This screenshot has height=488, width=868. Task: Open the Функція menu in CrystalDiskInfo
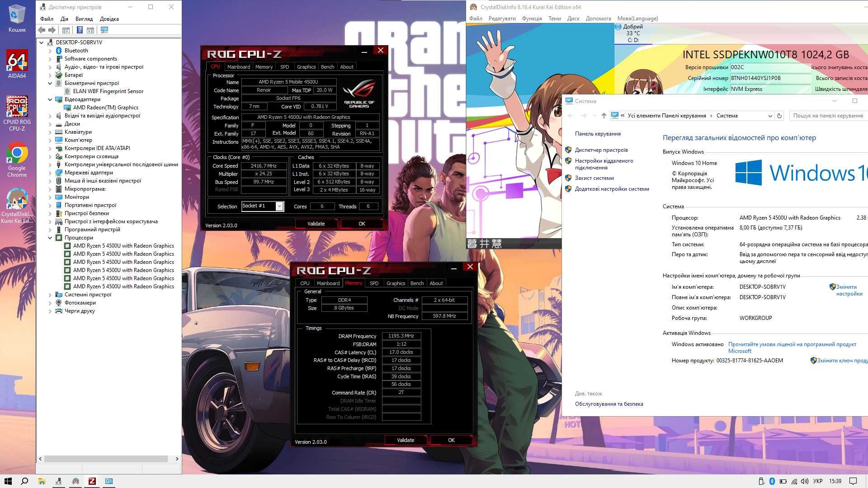532,19
